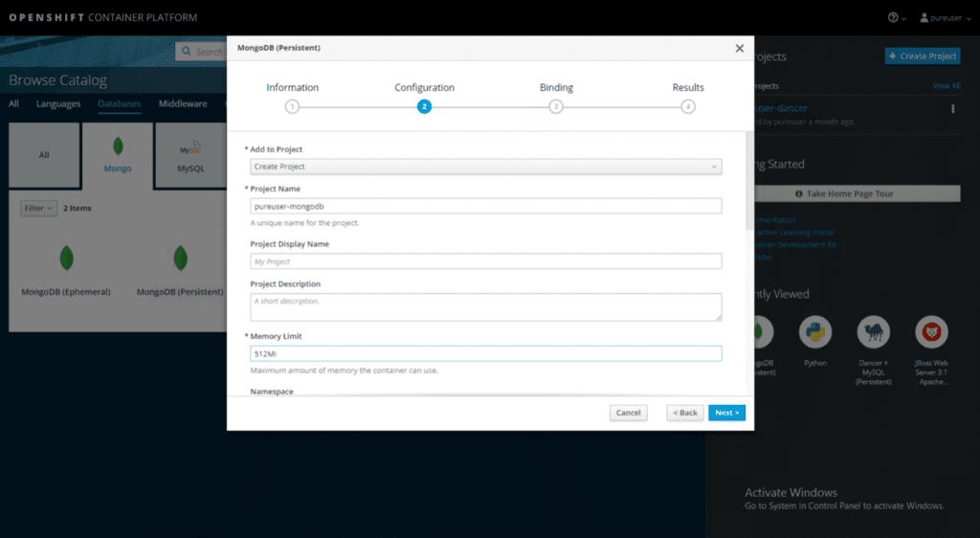Click the Binding step circle 3

tap(556, 107)
